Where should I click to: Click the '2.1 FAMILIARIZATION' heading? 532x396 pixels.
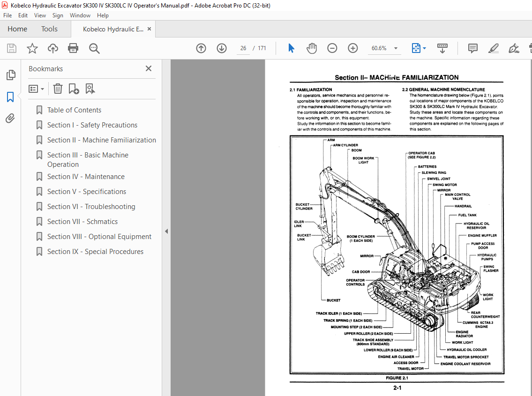pyautogui.click(x=311, y=90)
